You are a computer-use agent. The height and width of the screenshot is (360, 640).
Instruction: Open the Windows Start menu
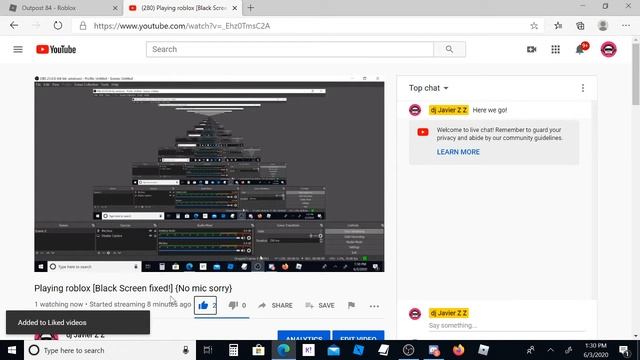point(12,350)
